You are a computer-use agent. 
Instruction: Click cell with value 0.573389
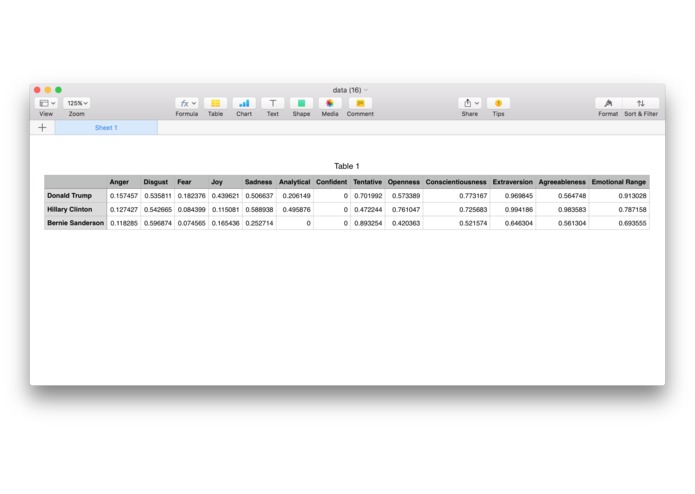pyautogui.click(x=404, y=196)
